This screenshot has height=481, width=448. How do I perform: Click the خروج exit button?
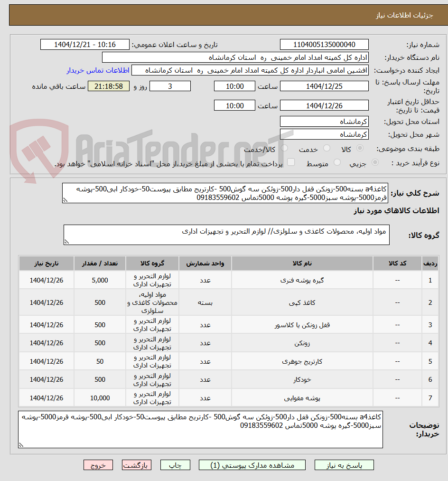(x=98, y=465)
